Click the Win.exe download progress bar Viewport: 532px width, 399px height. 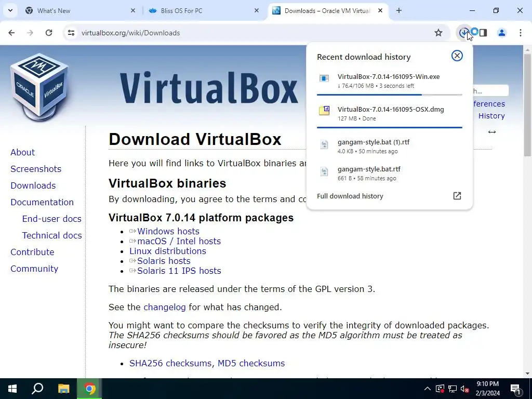point(390,95)
